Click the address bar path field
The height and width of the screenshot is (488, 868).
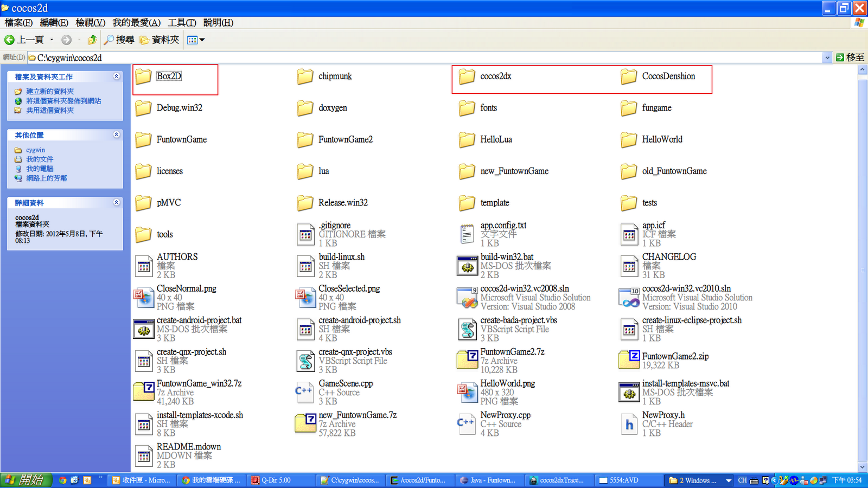click(x=425, y=57)
